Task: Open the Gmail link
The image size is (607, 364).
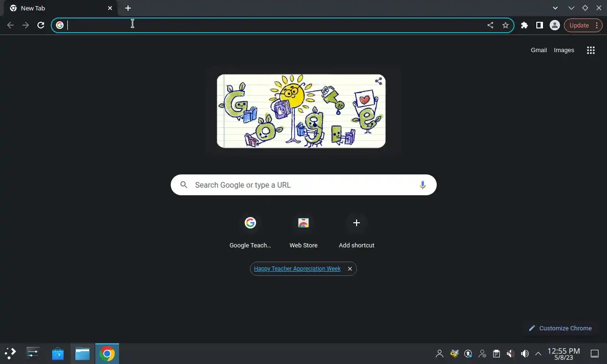Action: [539, 50]
